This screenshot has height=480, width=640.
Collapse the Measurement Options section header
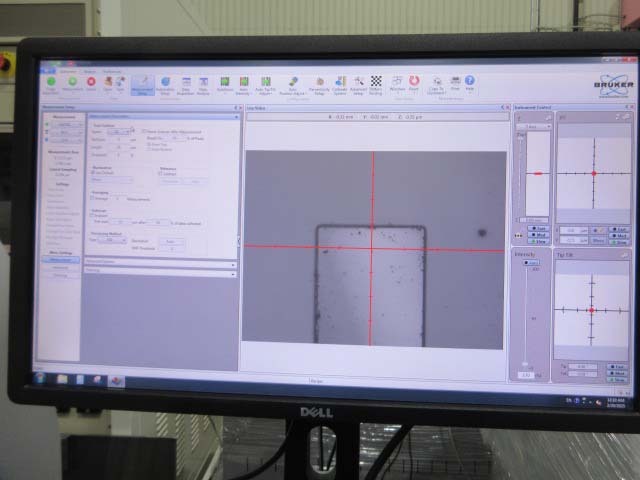(164, 117)
